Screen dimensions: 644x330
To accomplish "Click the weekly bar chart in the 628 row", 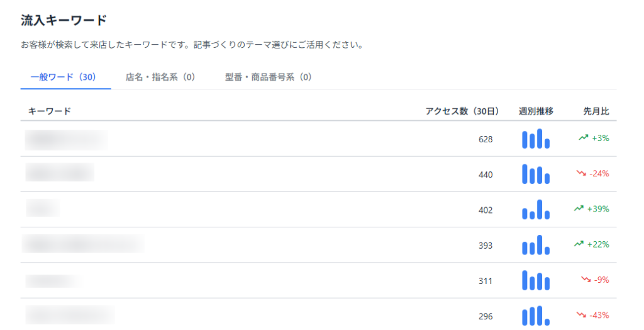I will click(x=536, y=139).
